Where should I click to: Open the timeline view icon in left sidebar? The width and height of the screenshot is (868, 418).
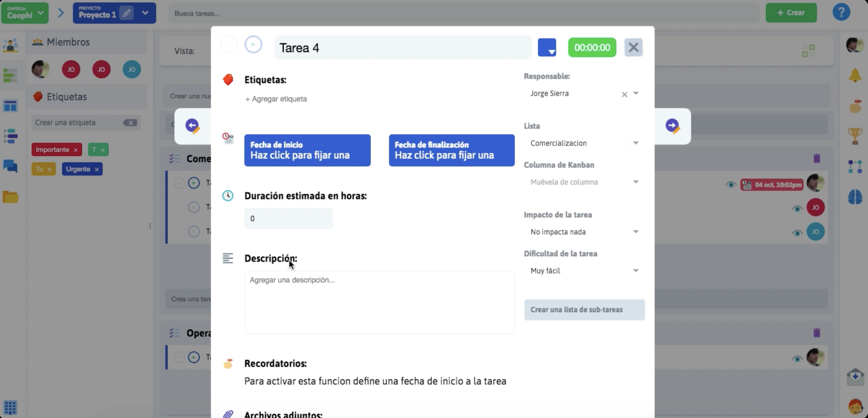click(10, 136)
